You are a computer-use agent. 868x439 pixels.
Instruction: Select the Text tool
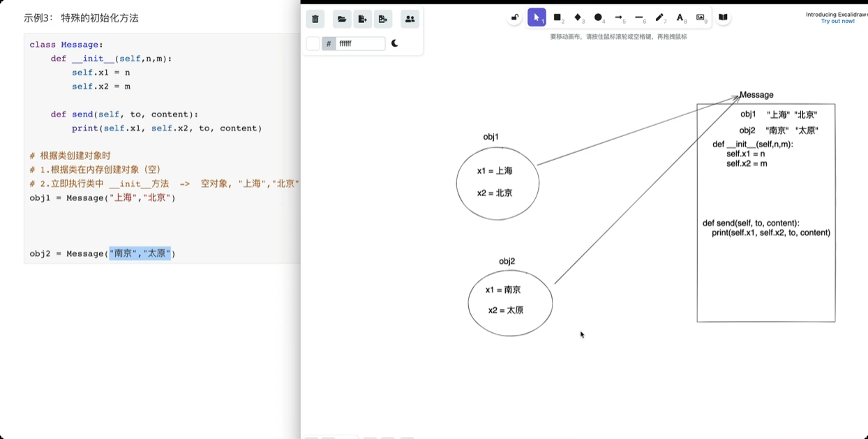(x=680, y=17)
